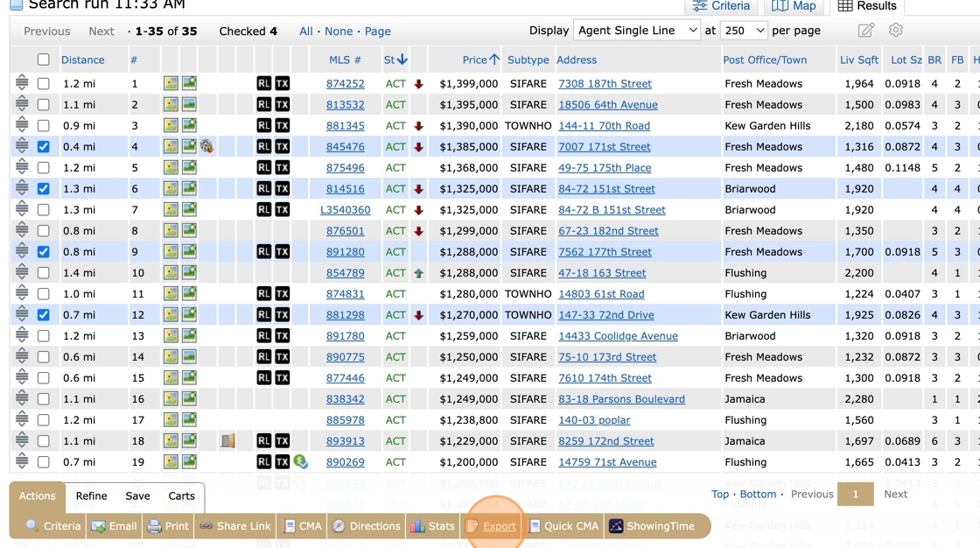
Task: Click the edit display pencil icon
Action: (865, 31)
